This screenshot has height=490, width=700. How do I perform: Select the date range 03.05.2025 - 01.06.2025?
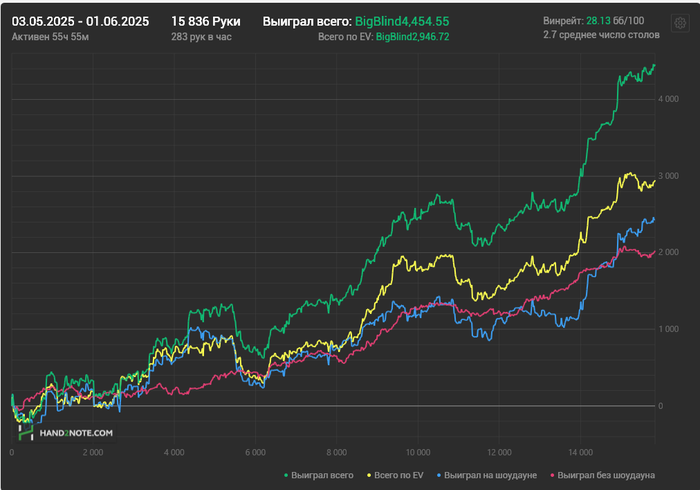click(80, 21)
